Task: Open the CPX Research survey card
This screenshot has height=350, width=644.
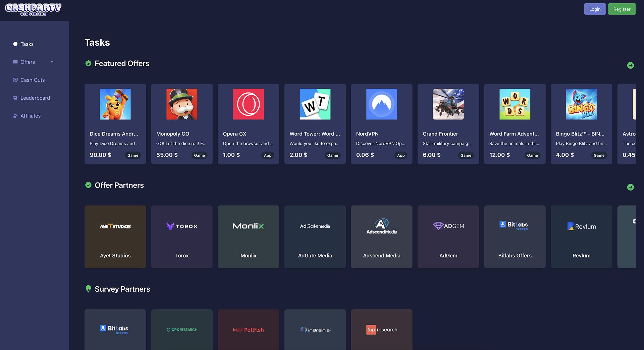Action: pos(182,330)
